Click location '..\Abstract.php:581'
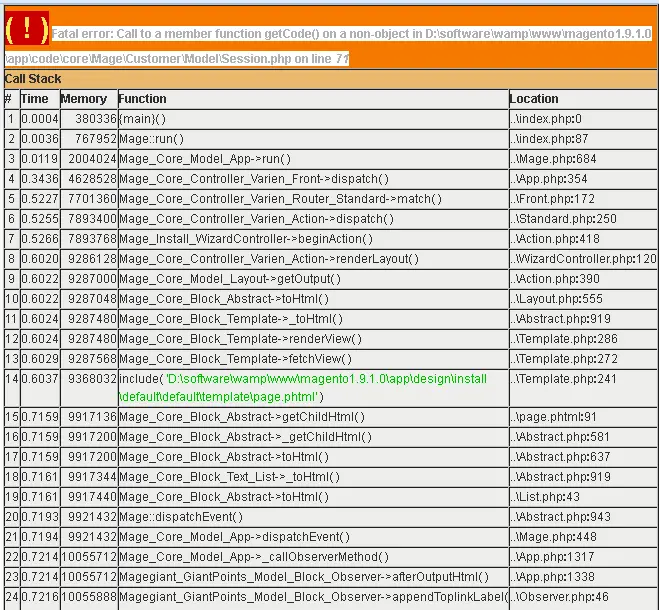Viewport: 659px width, 610px height. pos(560,437)
